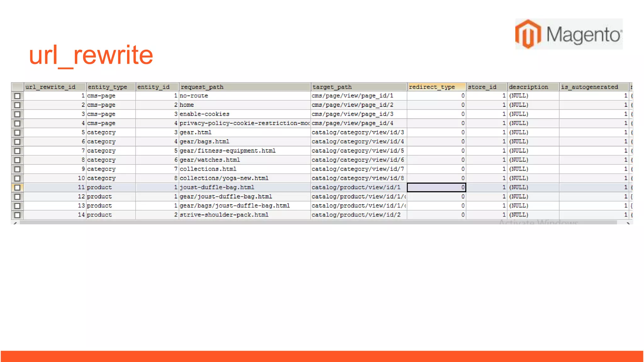The width and height of the screenshot is (644, 362).
Task: Click the horizontal scrollbar of the table
Action: (x=318, y=222)
